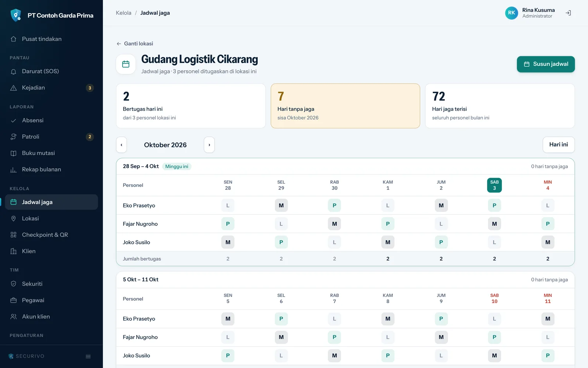Advance to next month arrow
The width and height of the screenshot is (588, 368).
tap(209, 145)
